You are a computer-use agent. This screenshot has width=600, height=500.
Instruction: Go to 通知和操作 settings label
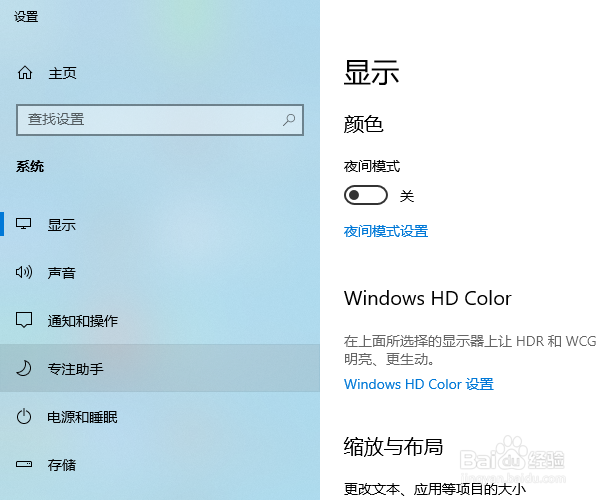coord(83,321)
